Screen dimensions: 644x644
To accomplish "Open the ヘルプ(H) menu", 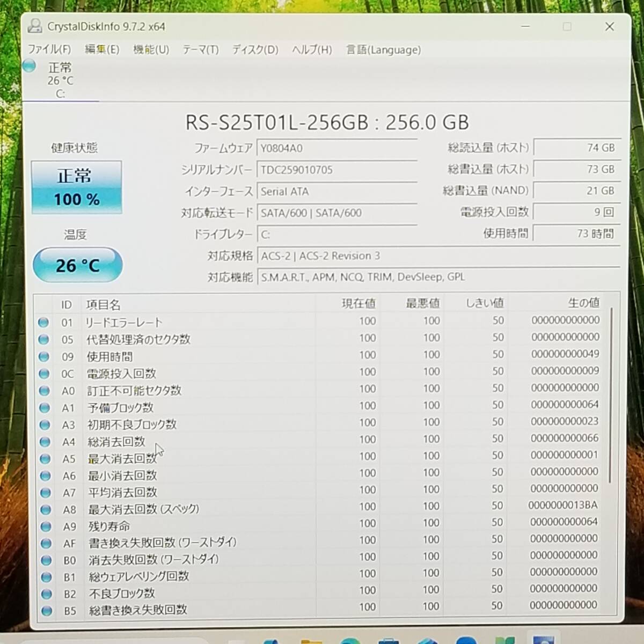I will (312, 50).
